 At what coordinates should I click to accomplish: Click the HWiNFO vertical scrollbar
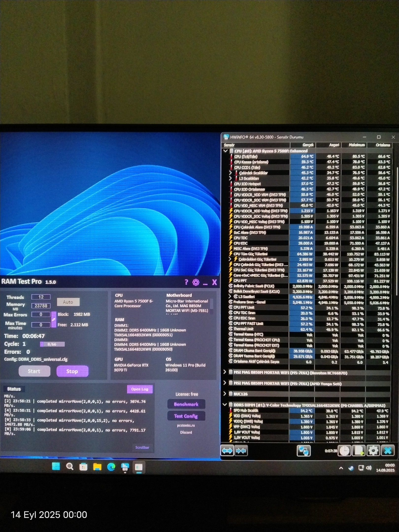tap(397, 232)
